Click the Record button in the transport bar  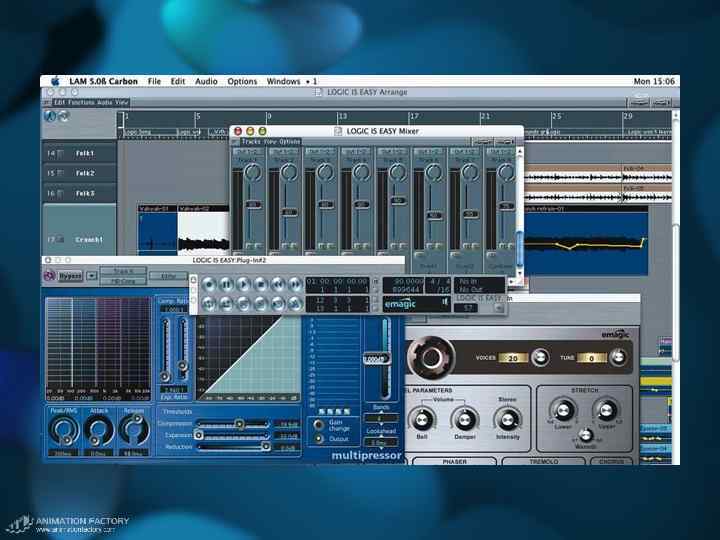209,285
